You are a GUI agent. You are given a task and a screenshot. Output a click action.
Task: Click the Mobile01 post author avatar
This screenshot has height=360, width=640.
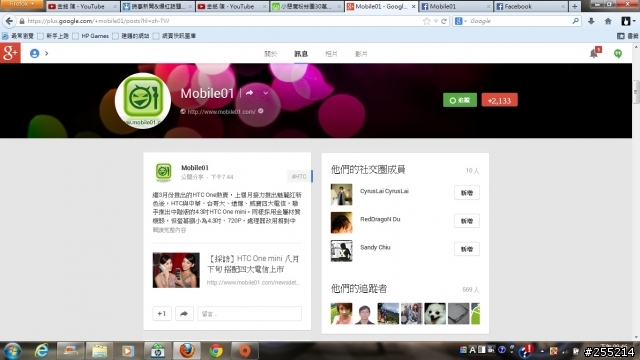(x=163, y=172)
